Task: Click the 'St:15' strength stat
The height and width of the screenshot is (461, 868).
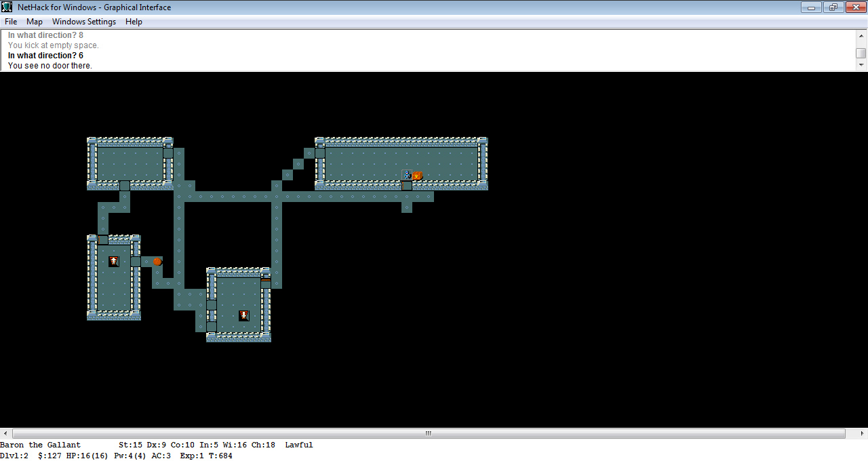Action: 131,445
